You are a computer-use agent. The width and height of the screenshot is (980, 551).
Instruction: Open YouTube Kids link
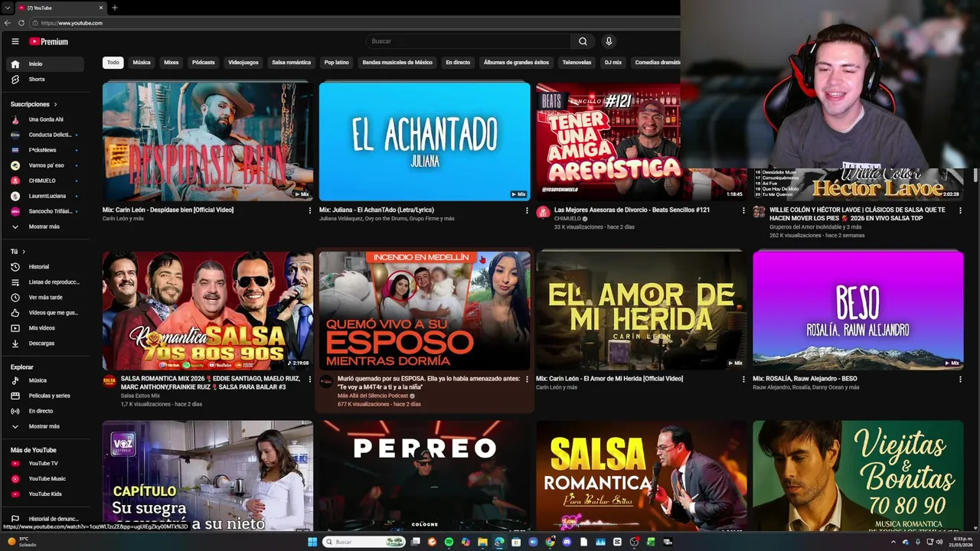pyautogui.click(x=46, y=494)
